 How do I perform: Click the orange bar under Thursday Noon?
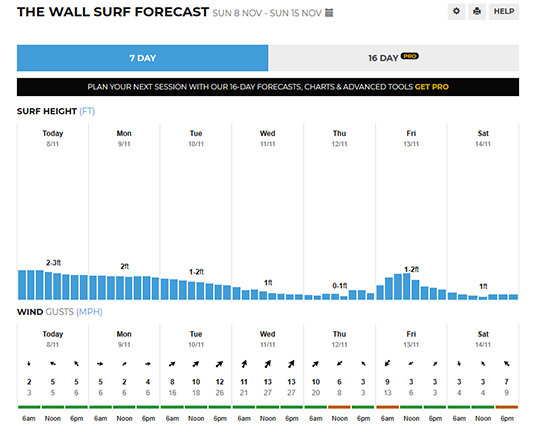[339, 407]
